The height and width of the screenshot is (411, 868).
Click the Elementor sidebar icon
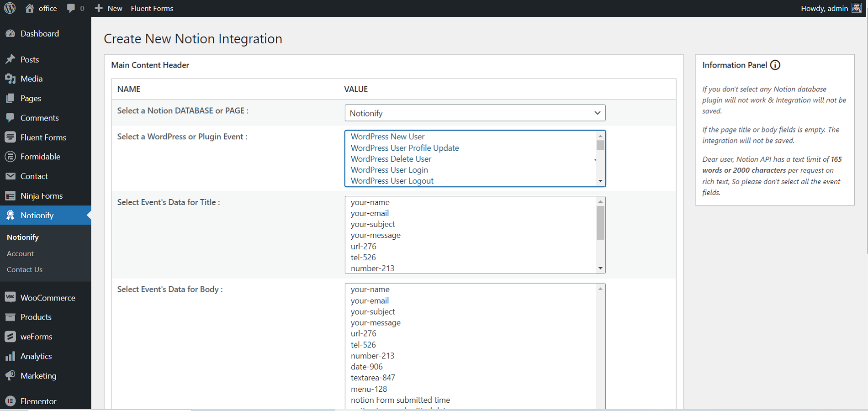tap(10, 401)
